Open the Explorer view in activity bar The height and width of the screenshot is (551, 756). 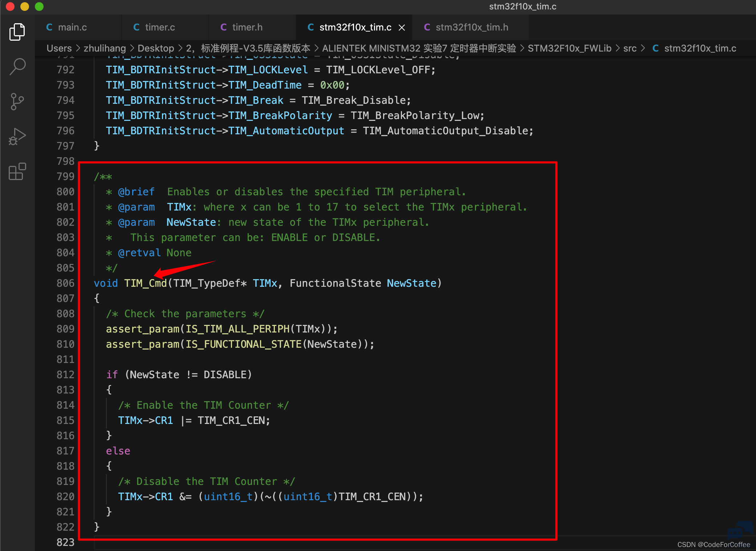17,32
